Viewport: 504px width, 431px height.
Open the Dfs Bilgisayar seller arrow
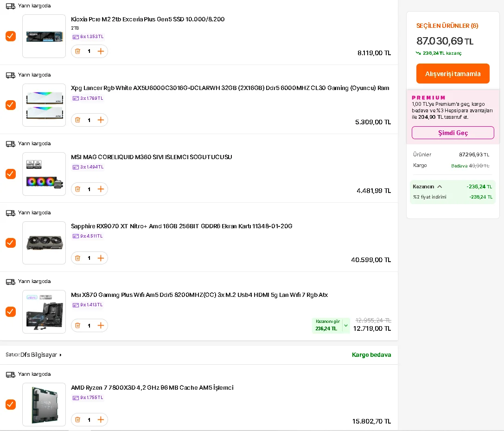tap(60, 355)
